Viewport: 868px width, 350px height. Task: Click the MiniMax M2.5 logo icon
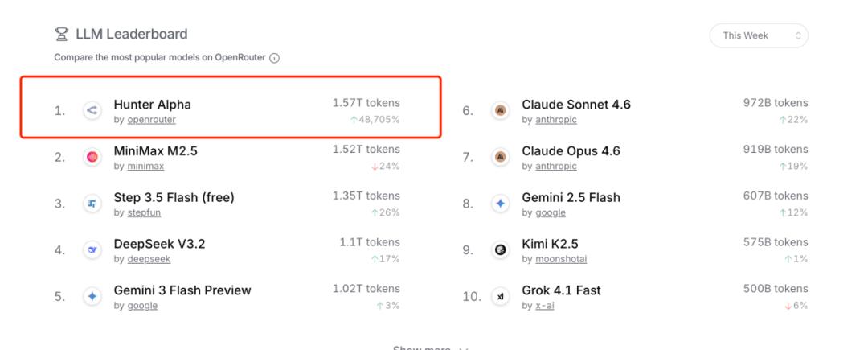(x=92, y=158)
